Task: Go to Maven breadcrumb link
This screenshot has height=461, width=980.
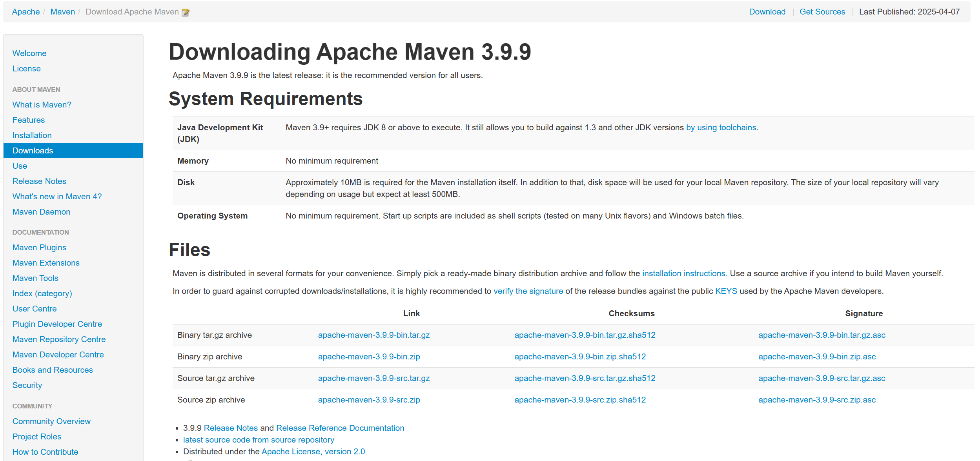Action: (62, 12)
